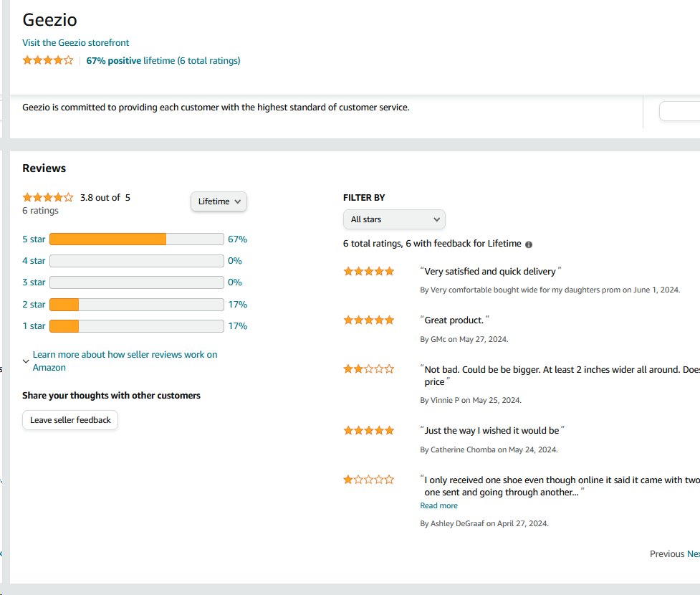Click the 3.8 out of 5 stars icon
The width and height of the screenshot is (700, 595).
click(48, 198)
